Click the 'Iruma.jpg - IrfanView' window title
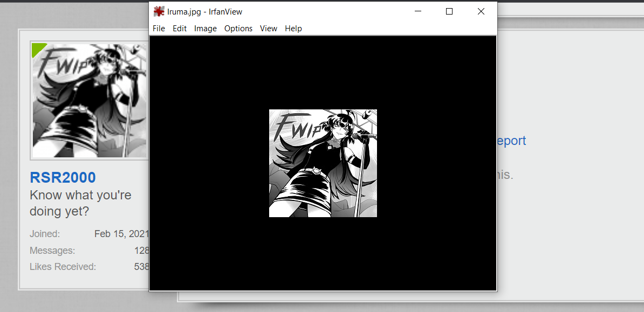Image resolution: width=644 pixels, height=312 pixels. 204,11
